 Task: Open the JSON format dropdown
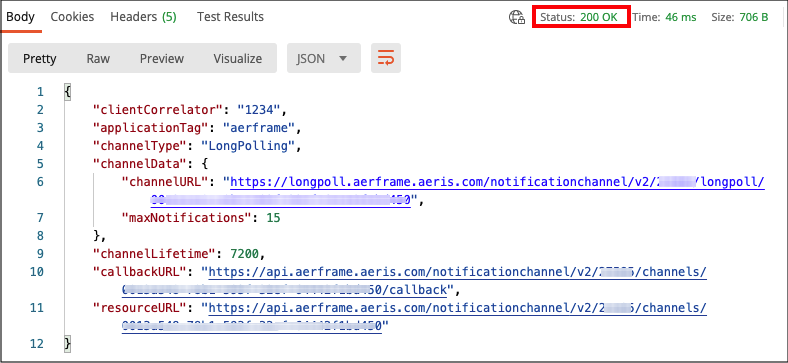(x=324, y=58)
